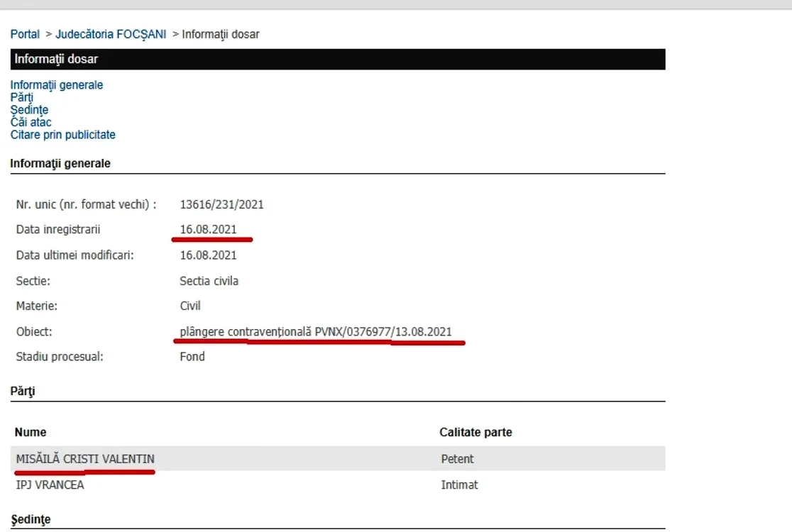
Task: Select the Materie value Civil
Action: click(190, 306)
